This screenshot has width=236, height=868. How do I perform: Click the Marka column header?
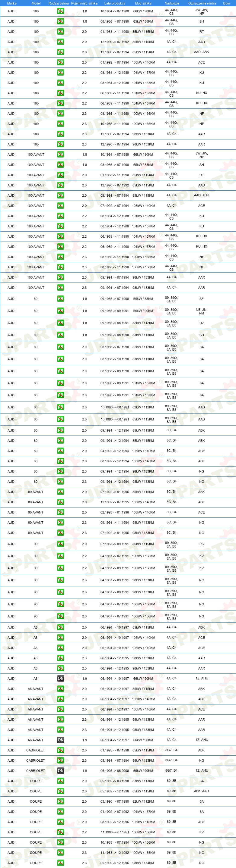12,3
